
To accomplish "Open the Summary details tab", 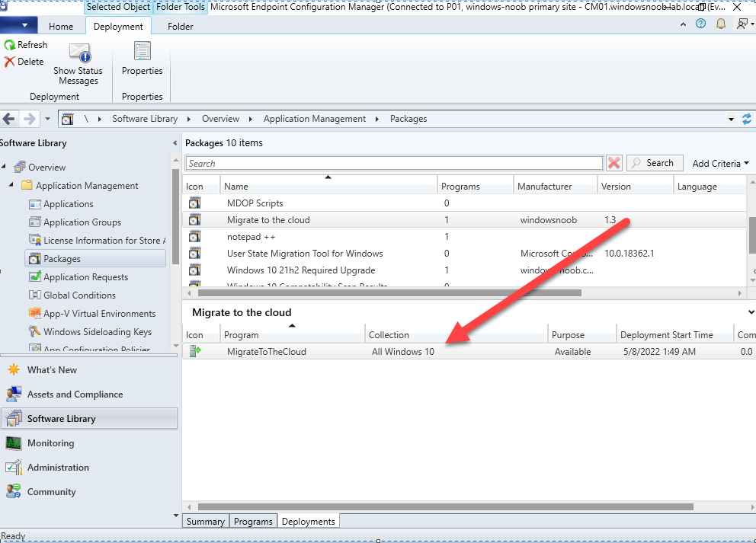I will point(206,522).
